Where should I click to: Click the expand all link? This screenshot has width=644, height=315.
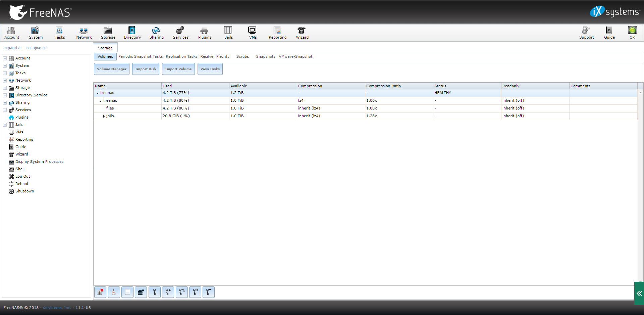coord(13,48)
